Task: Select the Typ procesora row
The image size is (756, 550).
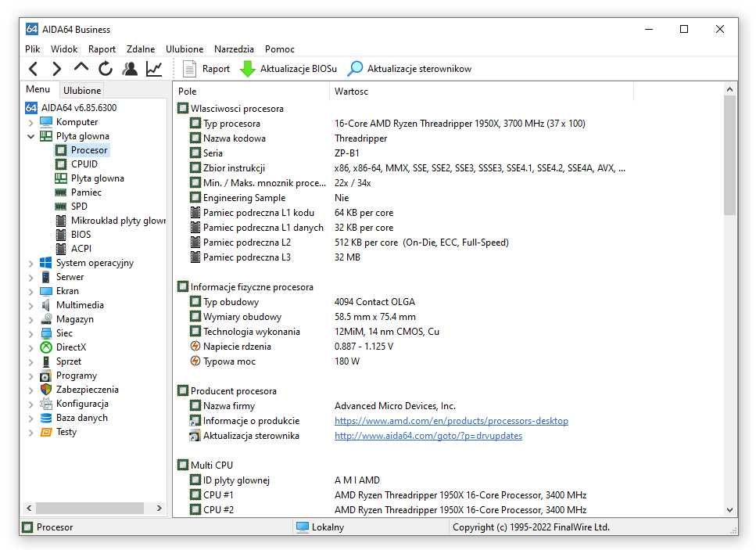Action: click(x=405, y=124)
